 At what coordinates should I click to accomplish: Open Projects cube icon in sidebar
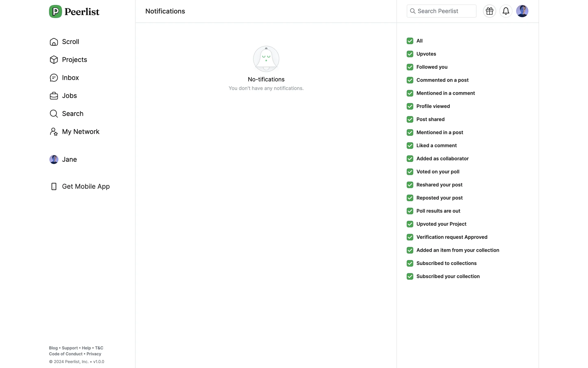(x=54, y=60)
